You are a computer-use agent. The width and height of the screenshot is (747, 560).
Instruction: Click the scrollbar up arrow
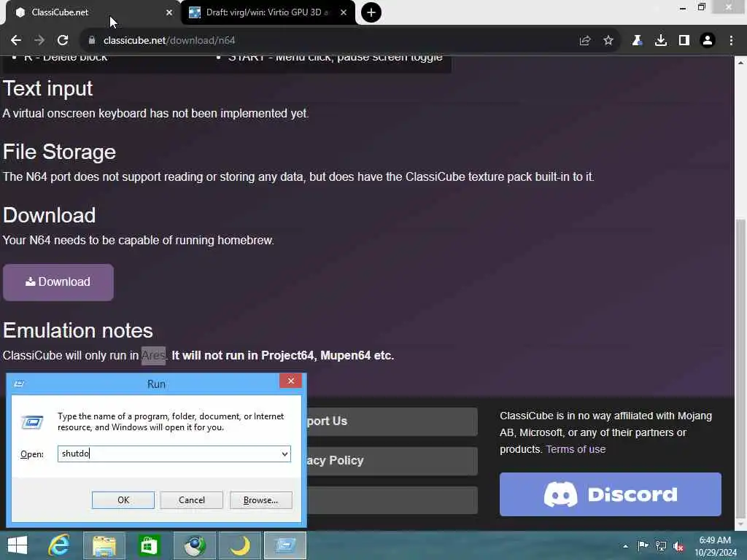pyautogui.click(x=740, y=63)
